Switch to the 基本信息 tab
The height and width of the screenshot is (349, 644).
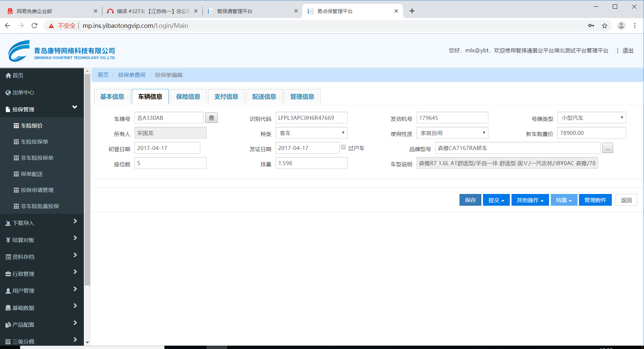(x=112, y=97)
